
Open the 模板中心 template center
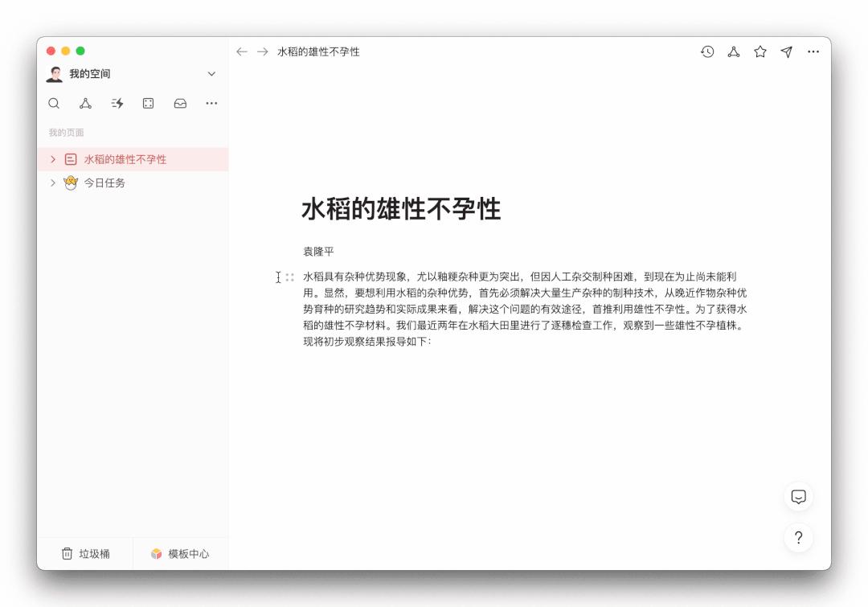[x=180, y=553]
